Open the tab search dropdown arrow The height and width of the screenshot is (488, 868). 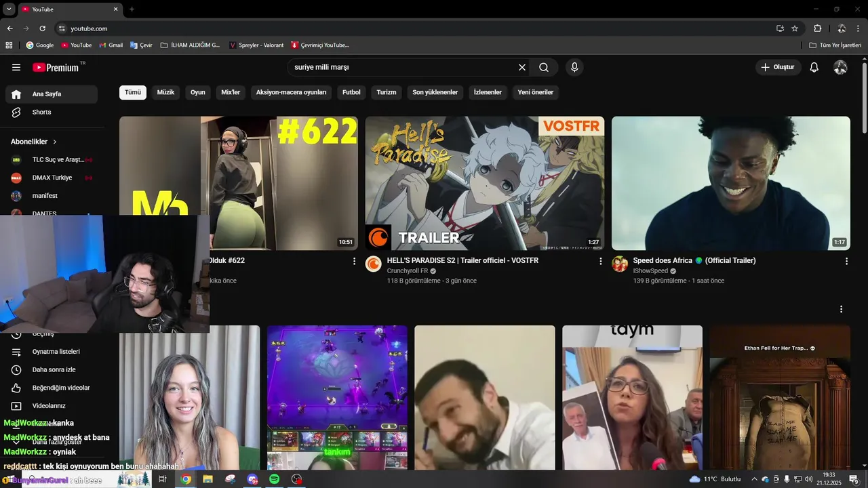point(8,9)
